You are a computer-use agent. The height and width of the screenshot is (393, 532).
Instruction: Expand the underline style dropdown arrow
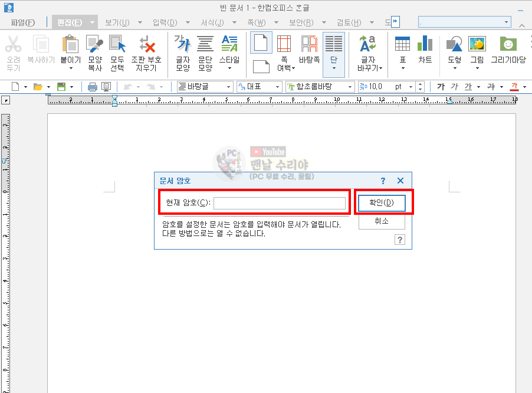point(479,87)
